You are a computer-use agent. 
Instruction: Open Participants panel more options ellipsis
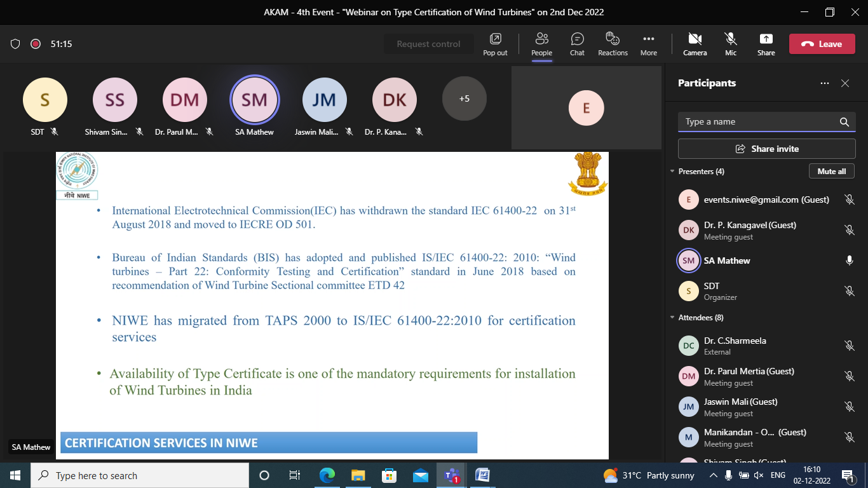(825, 83)
